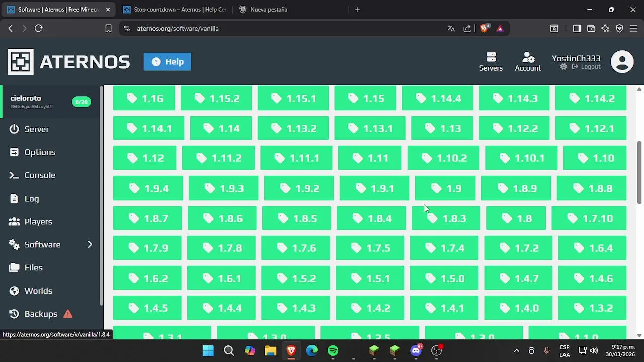
Task: Expand the Software submenu arrow
Action: pos(90,245)
